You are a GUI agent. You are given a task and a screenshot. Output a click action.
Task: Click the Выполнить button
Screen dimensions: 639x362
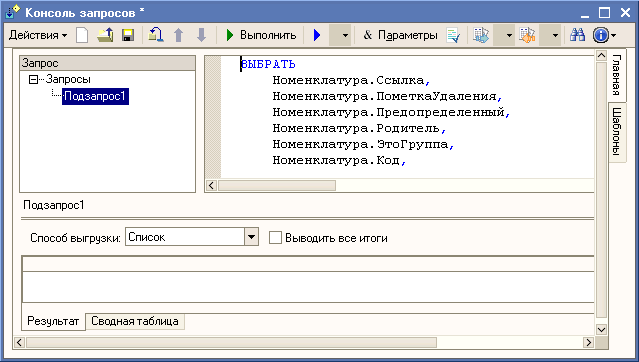pos(261,35)
